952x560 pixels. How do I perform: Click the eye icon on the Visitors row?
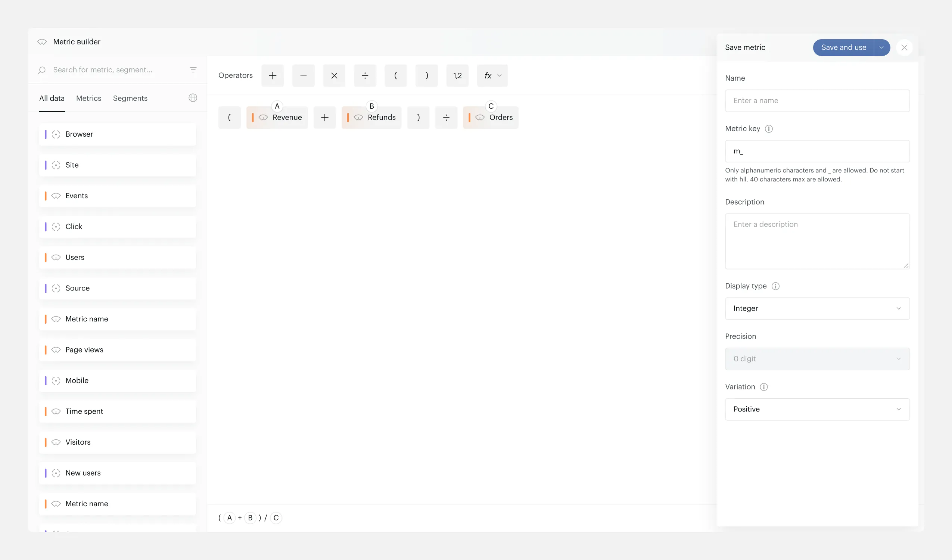[56, 442]
